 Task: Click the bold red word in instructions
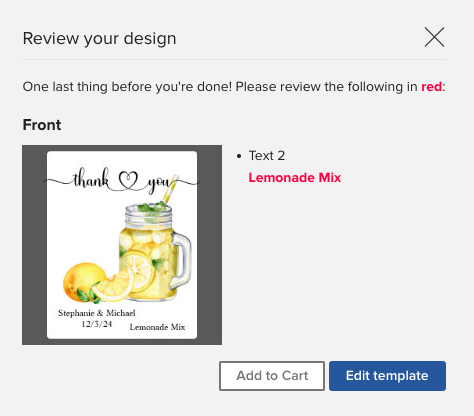point(431,87)
